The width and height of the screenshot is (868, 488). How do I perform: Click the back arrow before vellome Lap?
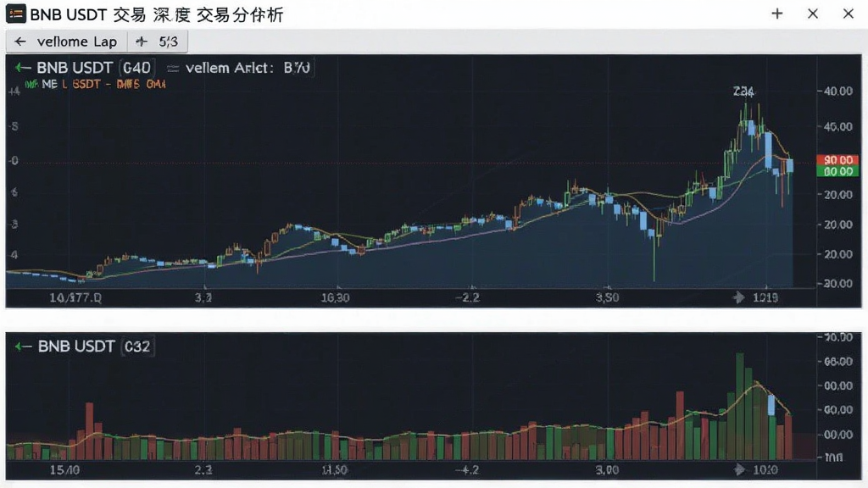[x=20, y=42]
